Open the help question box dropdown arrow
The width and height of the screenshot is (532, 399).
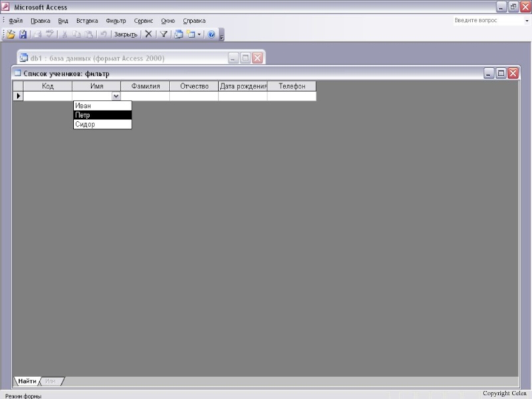point(527,21)
